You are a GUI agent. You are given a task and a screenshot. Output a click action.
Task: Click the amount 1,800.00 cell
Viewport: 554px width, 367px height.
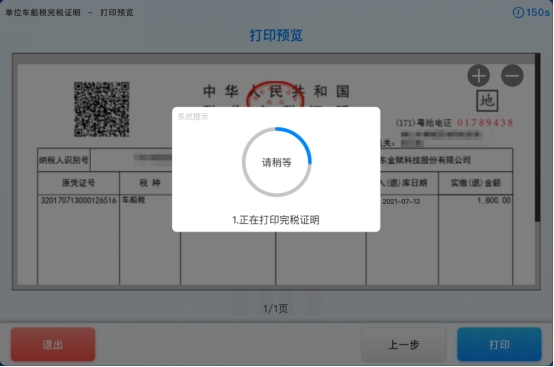click(494, 200)
